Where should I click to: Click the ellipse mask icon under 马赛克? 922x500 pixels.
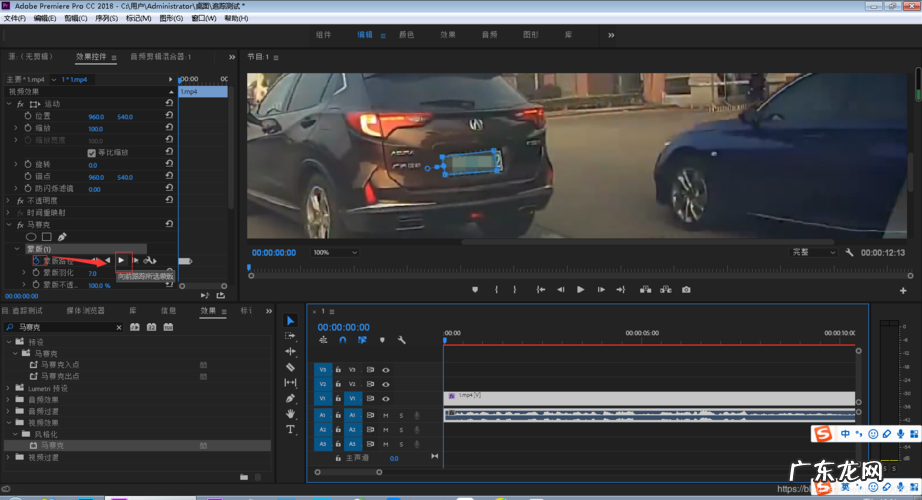(x=31, y=236)
